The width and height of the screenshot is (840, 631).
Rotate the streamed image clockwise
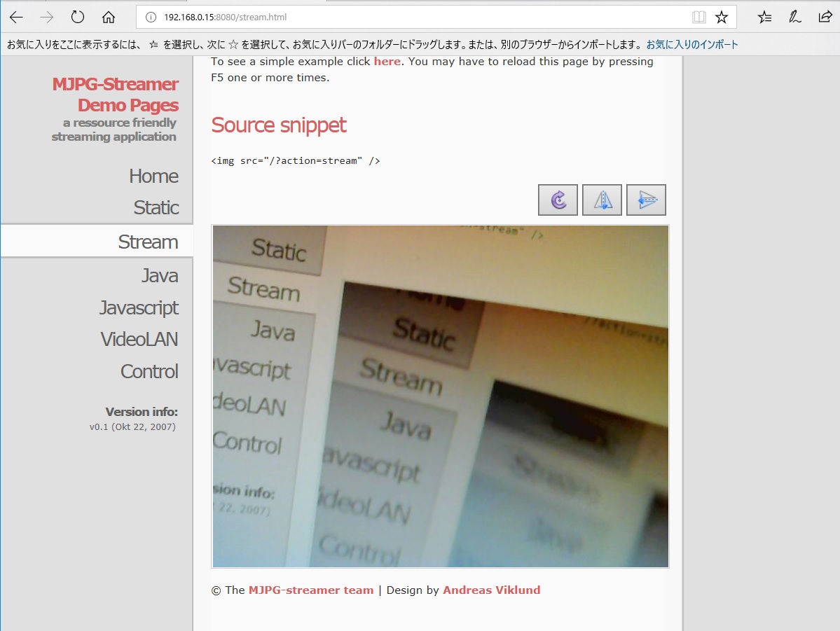coord(558,200)
